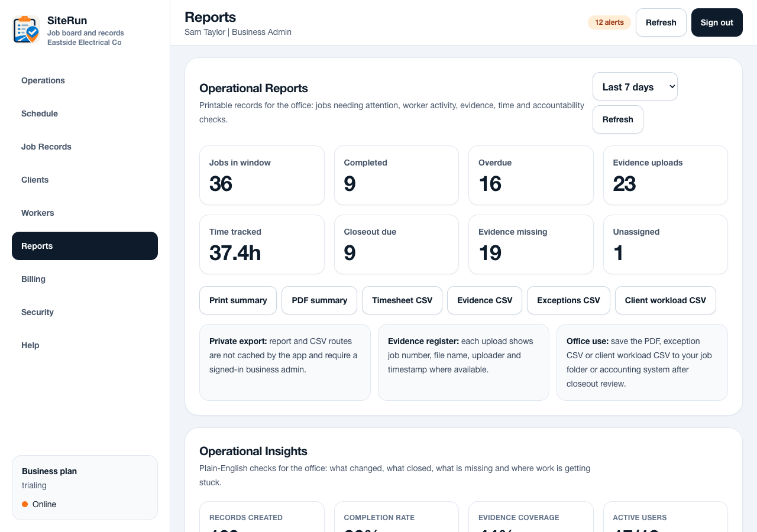The image size is (757, 532).
Task: Click the Jobs in window card
Action: pyautogui.click(x=262, y=176)
